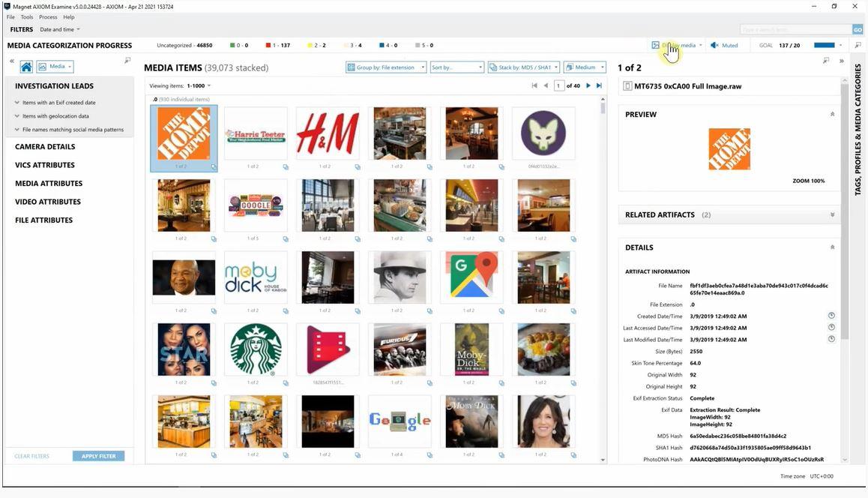This screenshot has height=498, width=868.
Task: Click the file icon next to MT6735 image name
Action: coord(627,85)
